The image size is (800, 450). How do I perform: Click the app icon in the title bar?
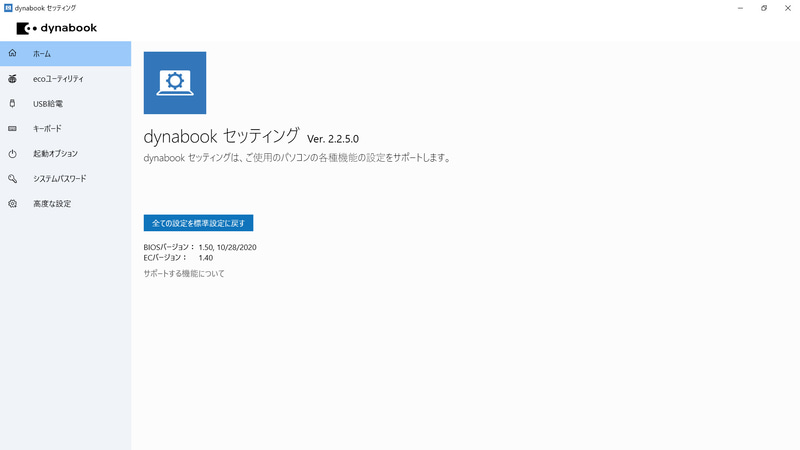coord(8,8)
